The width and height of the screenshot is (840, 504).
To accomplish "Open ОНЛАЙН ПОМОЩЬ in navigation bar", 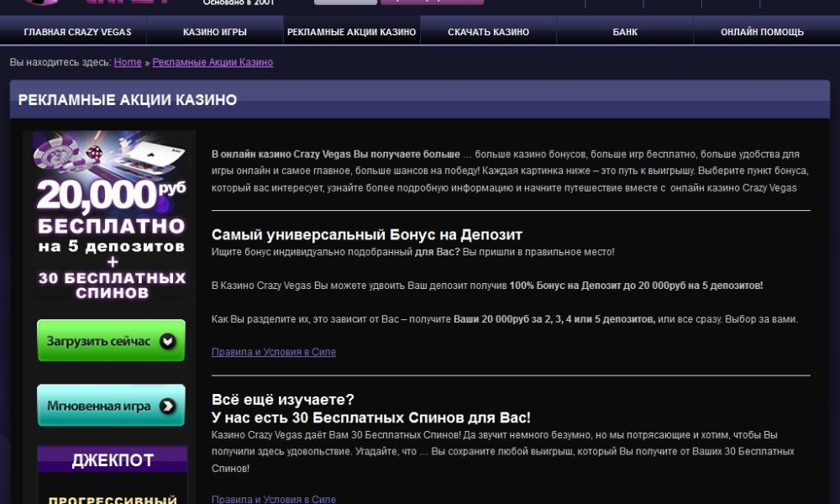I will tap(762, 32).
